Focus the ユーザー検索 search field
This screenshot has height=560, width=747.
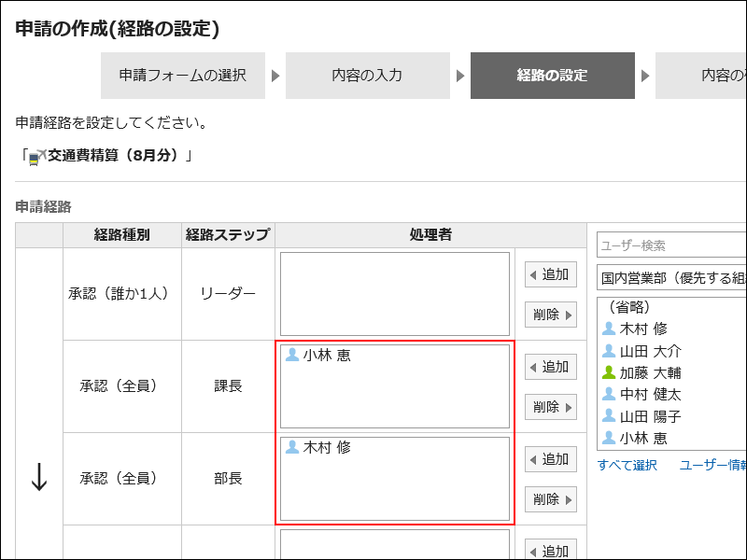click(671, 245)
